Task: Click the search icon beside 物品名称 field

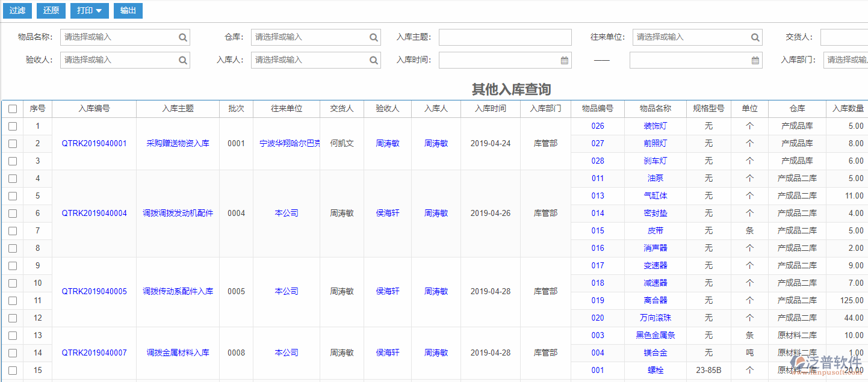Action: point(182,37)
